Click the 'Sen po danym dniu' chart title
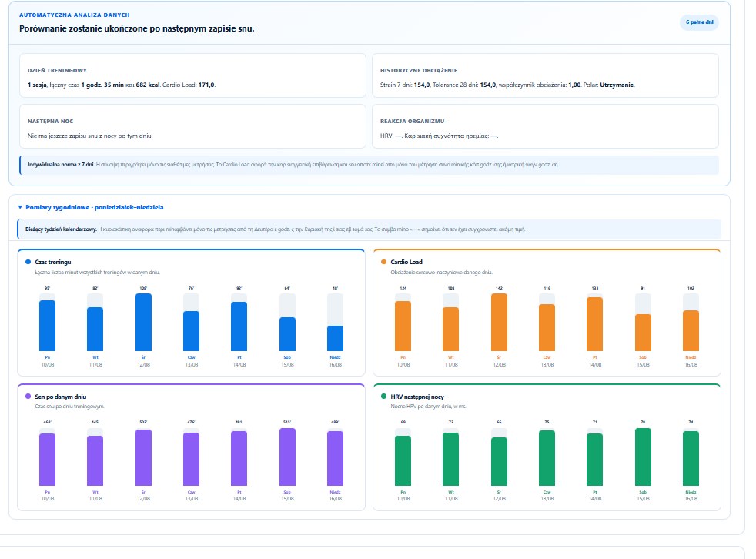This screenshot has width=756, height=559. pos(61,397)
